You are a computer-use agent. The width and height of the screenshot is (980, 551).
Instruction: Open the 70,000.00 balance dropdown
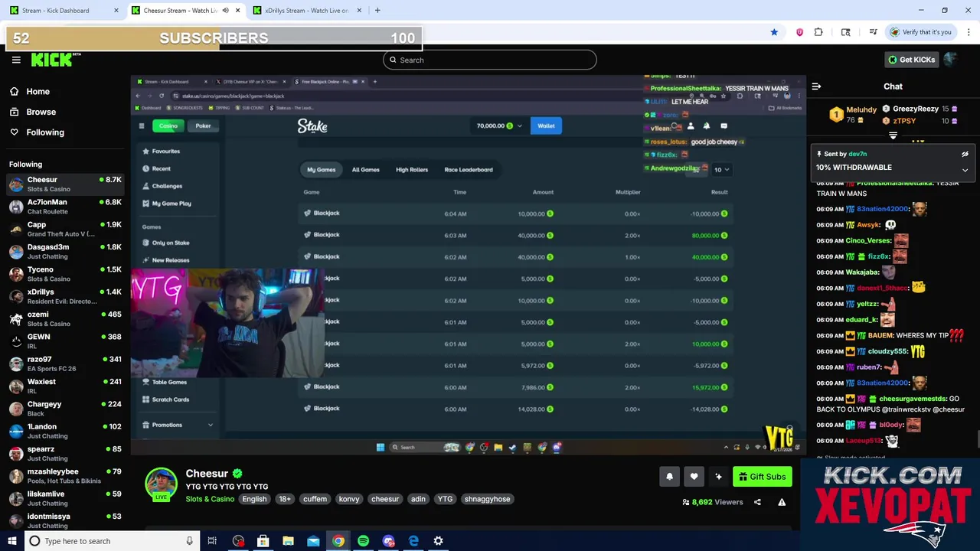point(499,126)
